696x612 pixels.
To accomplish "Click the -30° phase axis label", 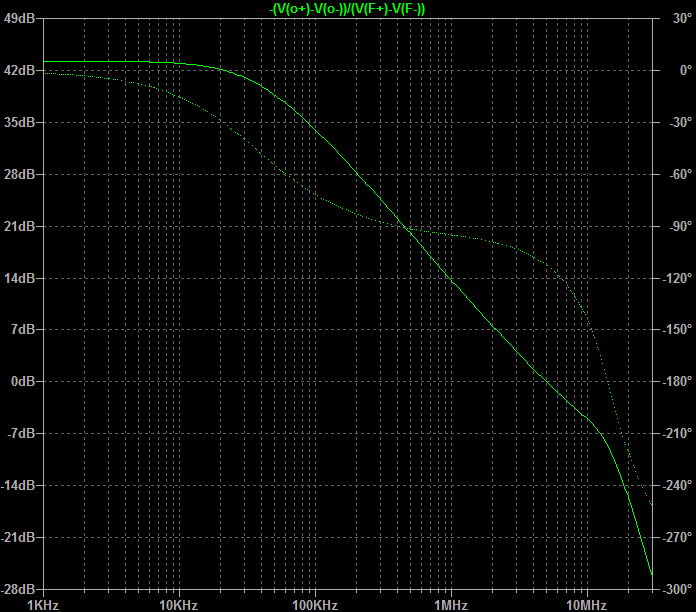I will coord(680,122).
